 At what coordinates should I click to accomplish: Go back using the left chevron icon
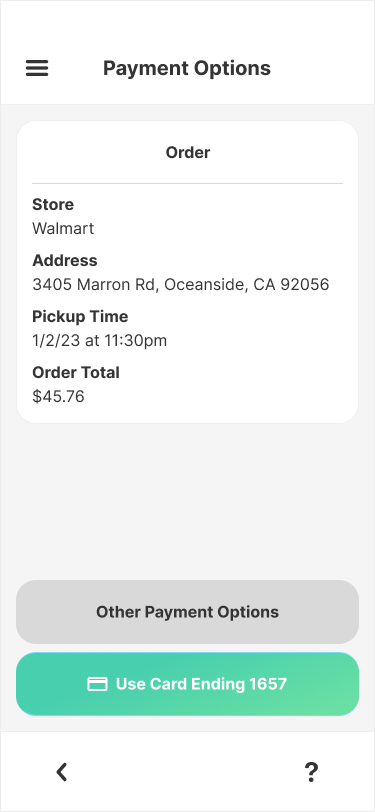[62, 772]
